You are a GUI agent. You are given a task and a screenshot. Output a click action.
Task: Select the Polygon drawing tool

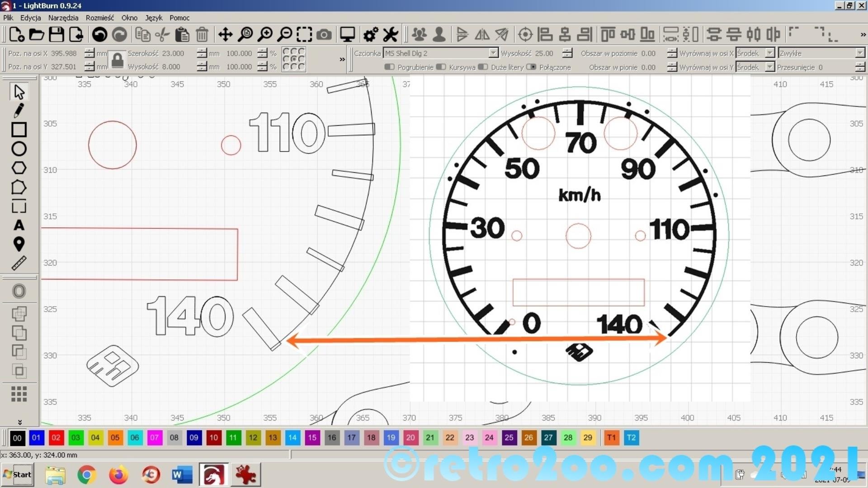pos(19,168)
